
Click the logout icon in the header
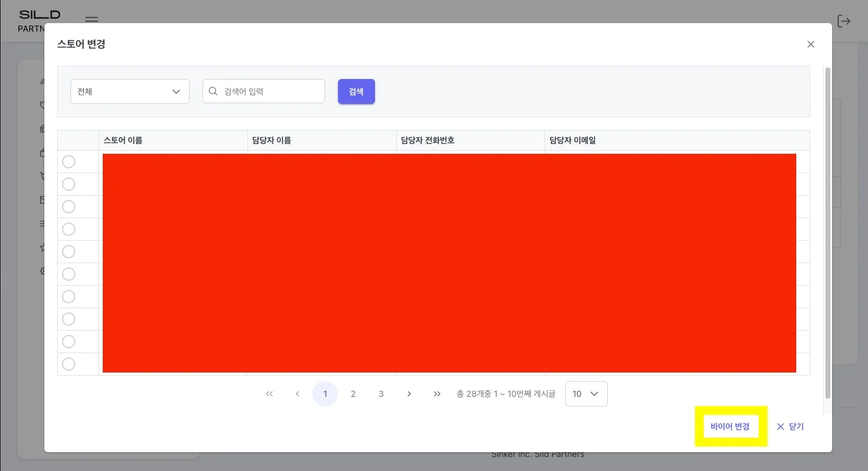point(844,21)
